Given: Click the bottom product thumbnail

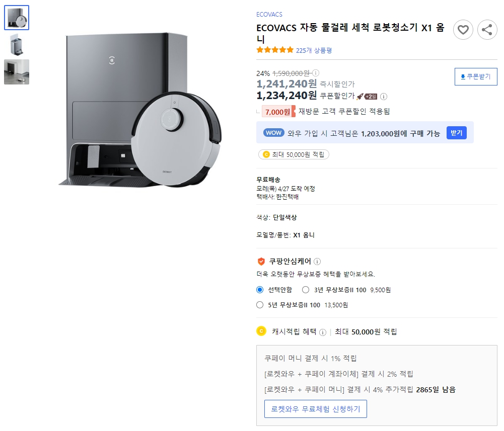Looking at the screenshot, I should (x=17, y=72).
